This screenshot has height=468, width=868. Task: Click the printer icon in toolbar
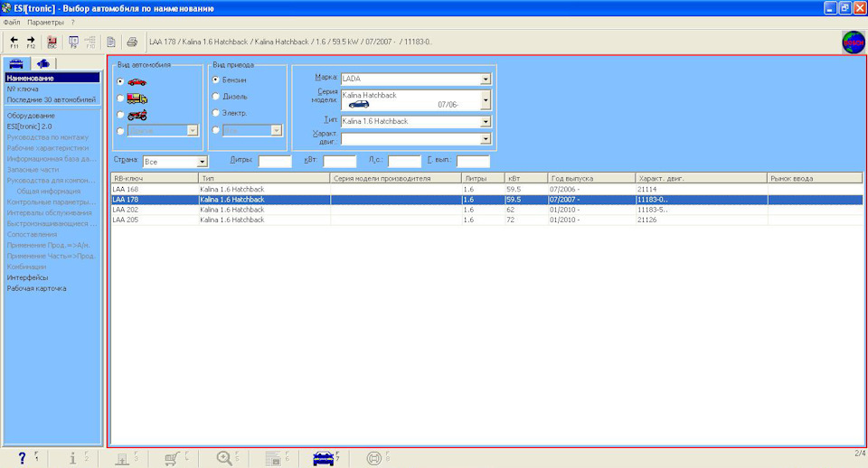[131, 42]
